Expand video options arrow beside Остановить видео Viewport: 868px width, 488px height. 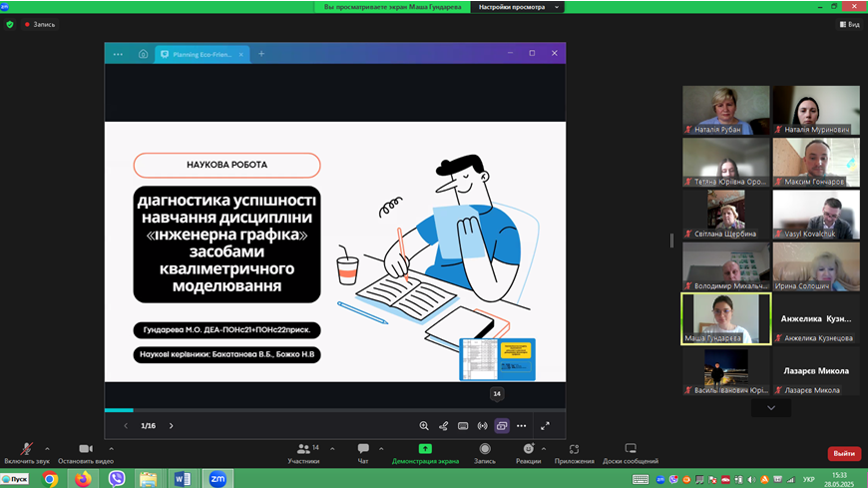(111, 448)
